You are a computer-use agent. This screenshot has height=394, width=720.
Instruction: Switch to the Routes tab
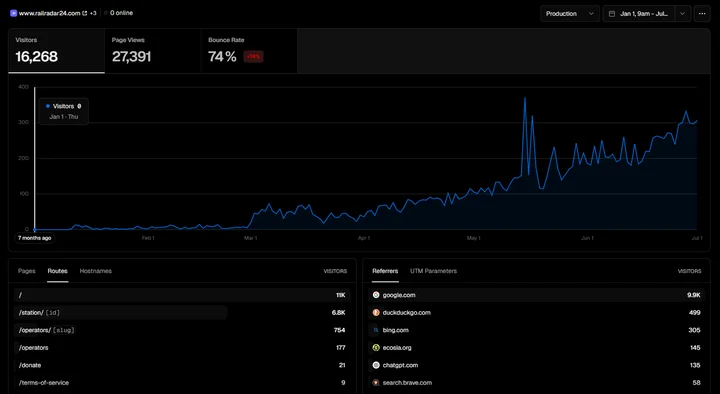click(57, 271)
